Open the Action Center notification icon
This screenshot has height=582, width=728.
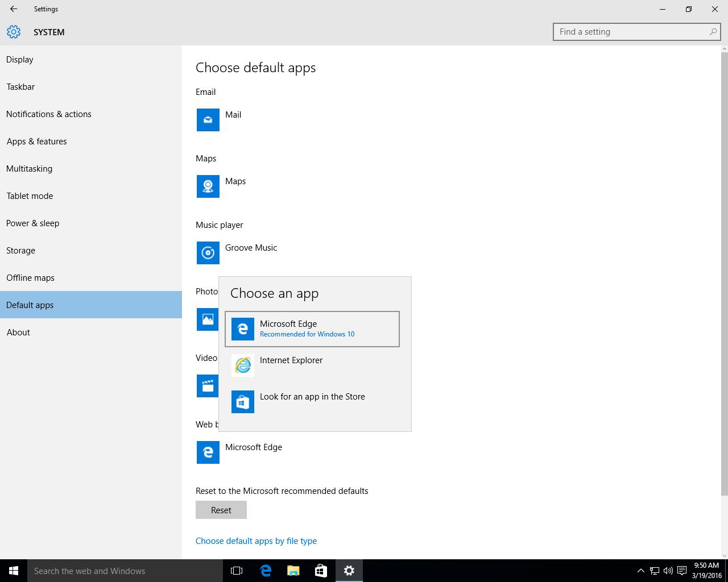coord(682,571)
